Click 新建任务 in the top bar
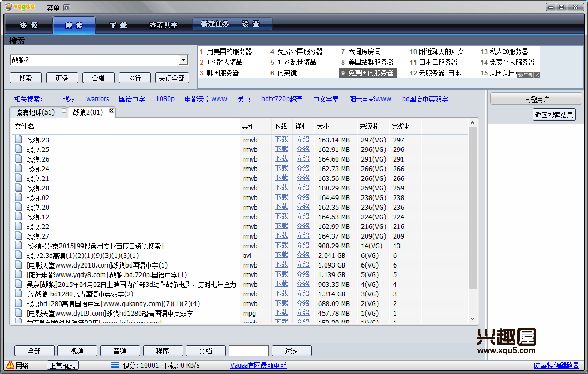The width and height of the screenshot is (588, 374). tap(215, 24)
